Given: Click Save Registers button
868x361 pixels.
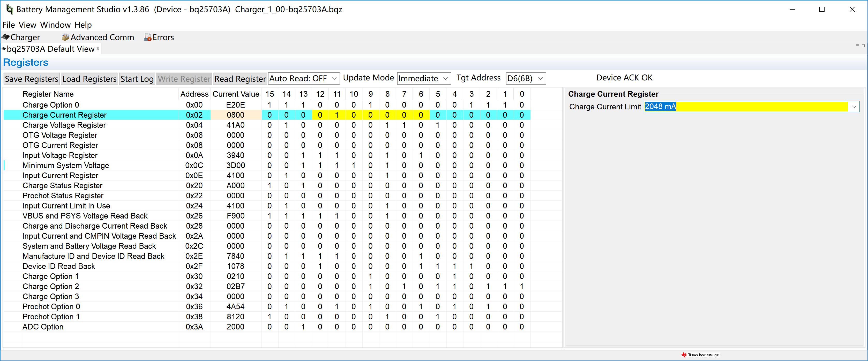Looking at the screenshot, I should [32, 79].
